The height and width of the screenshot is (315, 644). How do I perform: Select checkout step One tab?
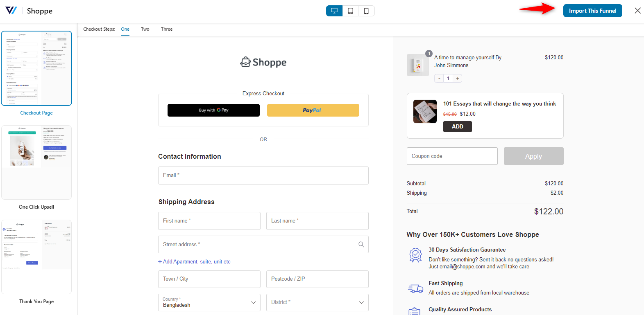(x=125, y=29)
